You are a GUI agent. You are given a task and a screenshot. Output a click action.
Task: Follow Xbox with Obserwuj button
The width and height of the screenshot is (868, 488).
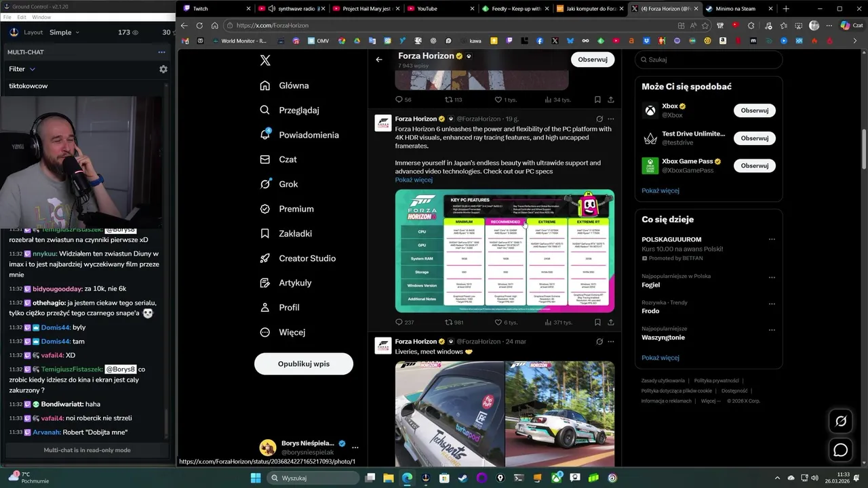click(754, 110)
